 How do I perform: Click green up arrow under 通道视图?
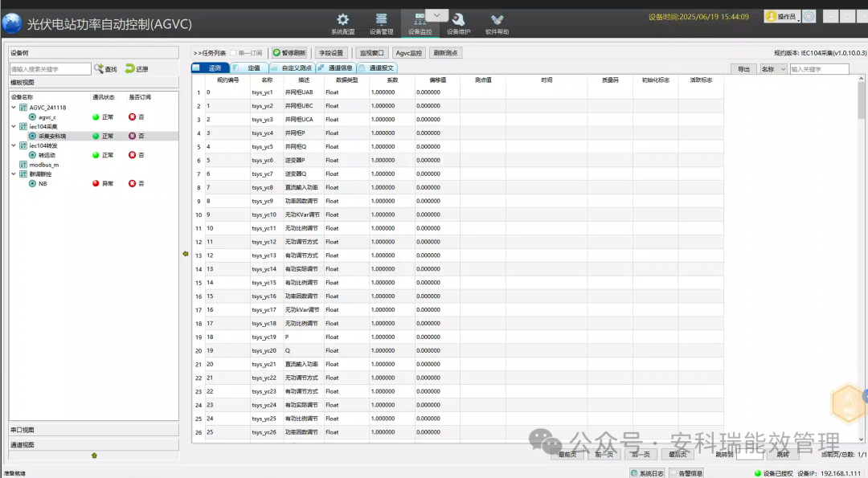tap(94, 456)
